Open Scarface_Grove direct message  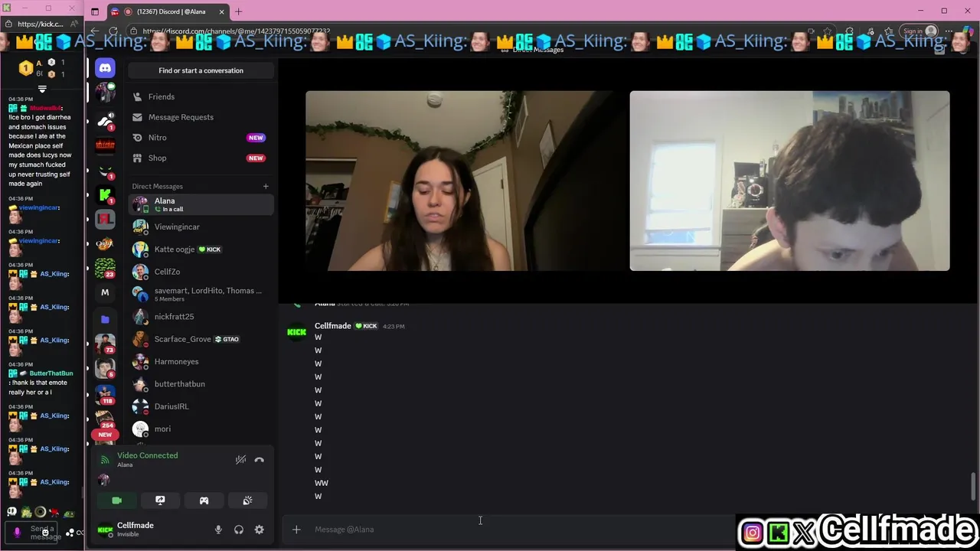tap(201, 339)
